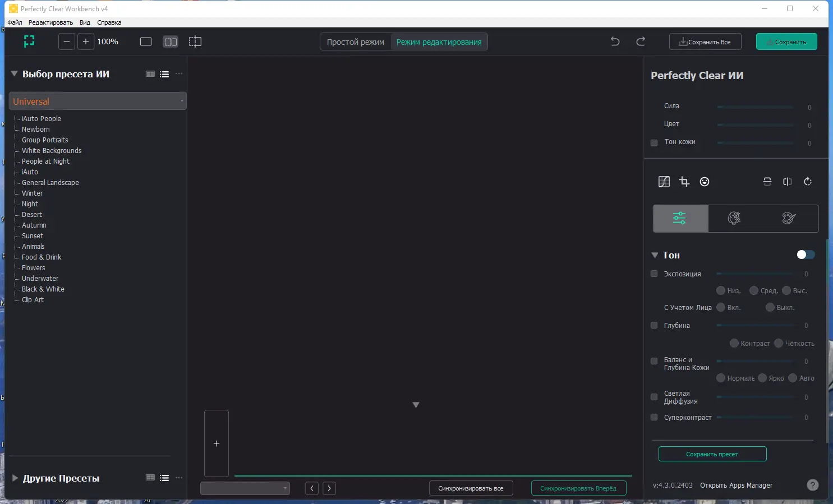Enable the Суперконтраст checkbox
Viewport: 833px width, 504px height.
654,417
